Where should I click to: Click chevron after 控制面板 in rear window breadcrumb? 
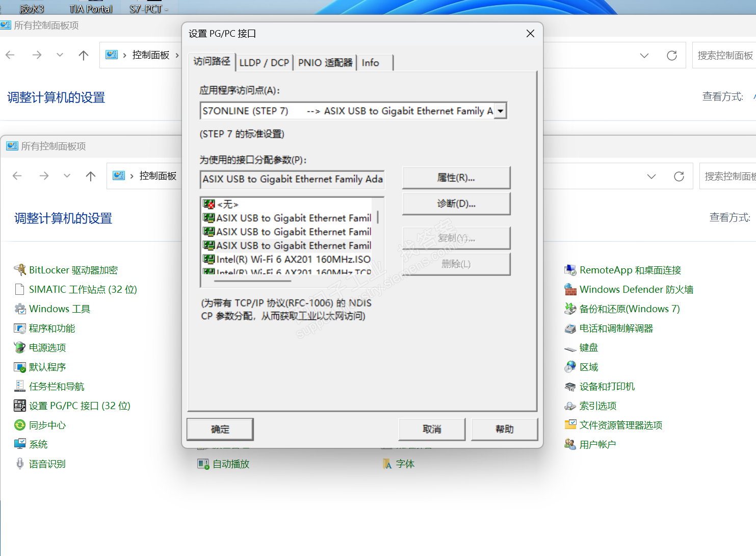pos(177,55)
